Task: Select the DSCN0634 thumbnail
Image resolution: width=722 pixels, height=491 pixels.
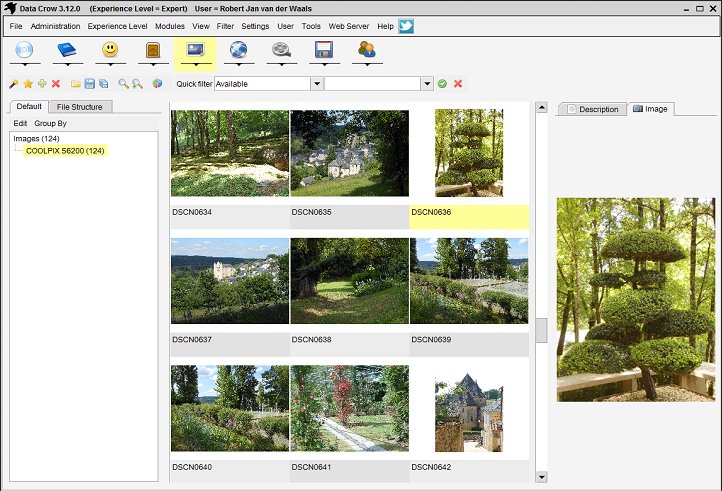Action: [230, 153]
